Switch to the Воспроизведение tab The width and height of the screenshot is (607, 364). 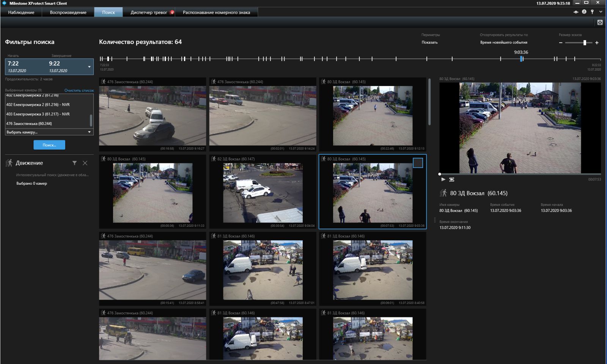68,13
